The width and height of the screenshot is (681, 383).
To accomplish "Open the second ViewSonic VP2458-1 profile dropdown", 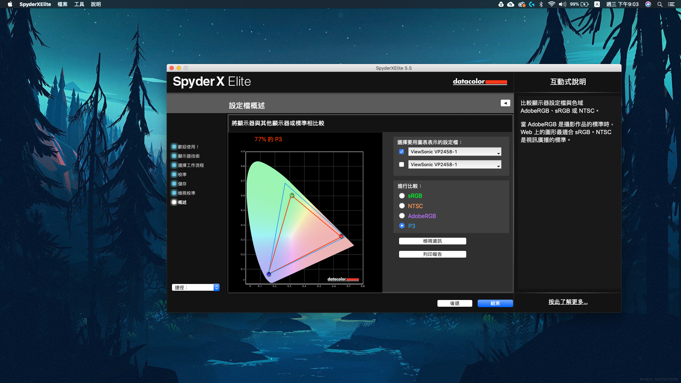I will click(454, 165).
